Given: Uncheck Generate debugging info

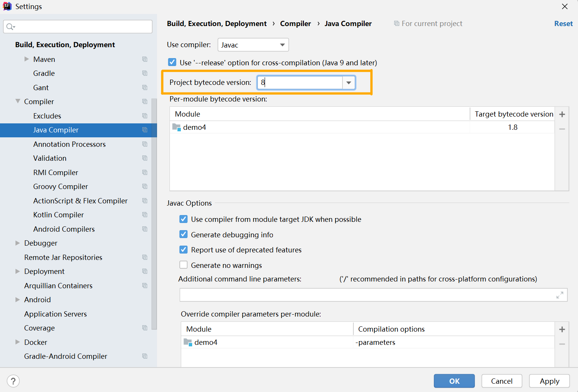Looking at the screenshot, I should [x=183, y=234].
